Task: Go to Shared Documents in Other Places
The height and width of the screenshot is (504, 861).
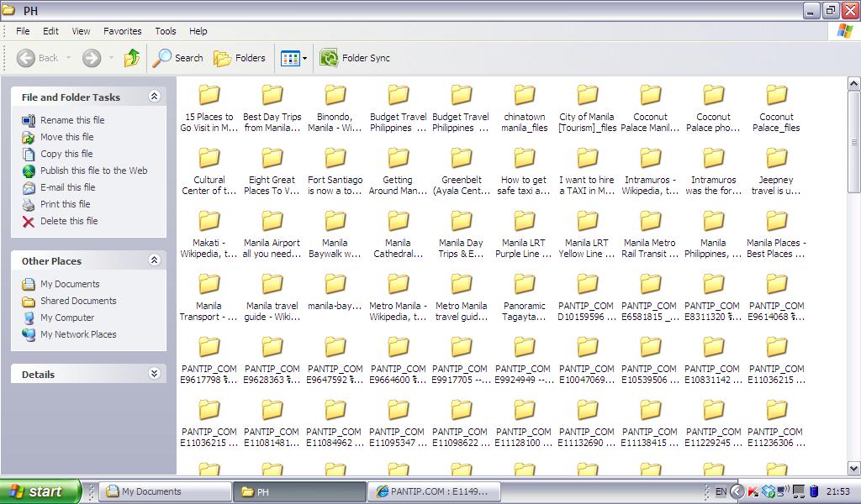Action: click(x=78, y=301)
